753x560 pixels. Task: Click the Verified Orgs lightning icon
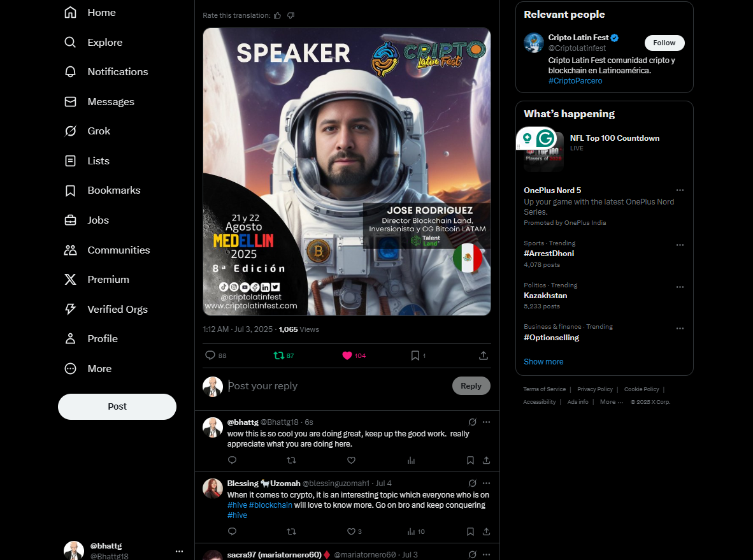point(70,309)
